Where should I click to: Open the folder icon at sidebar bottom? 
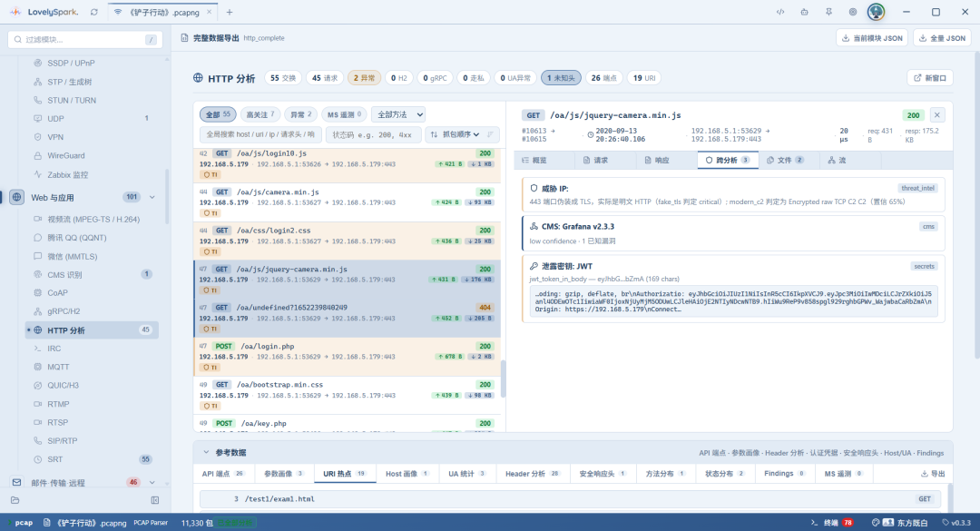(15, 500)
